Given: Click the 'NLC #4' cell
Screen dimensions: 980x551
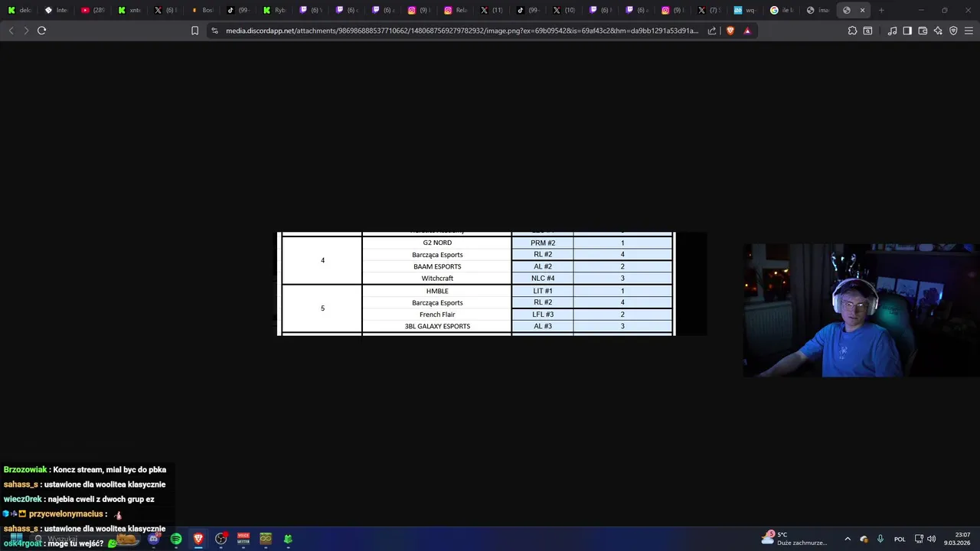Looking at the screenshot, I should 543,279.
